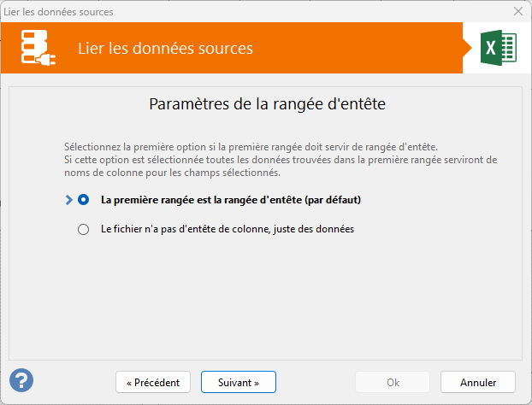Click the heading 'Paramètres de la rangée d'entête'
Viewport: 532px width, 405px height.
point(267,105)
